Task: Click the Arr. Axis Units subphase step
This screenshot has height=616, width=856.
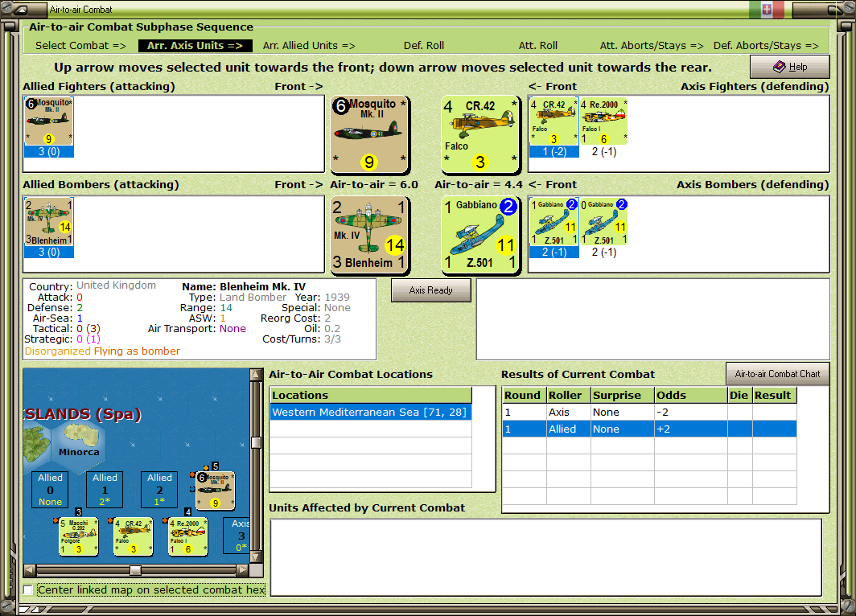Action: click(195, 46)
